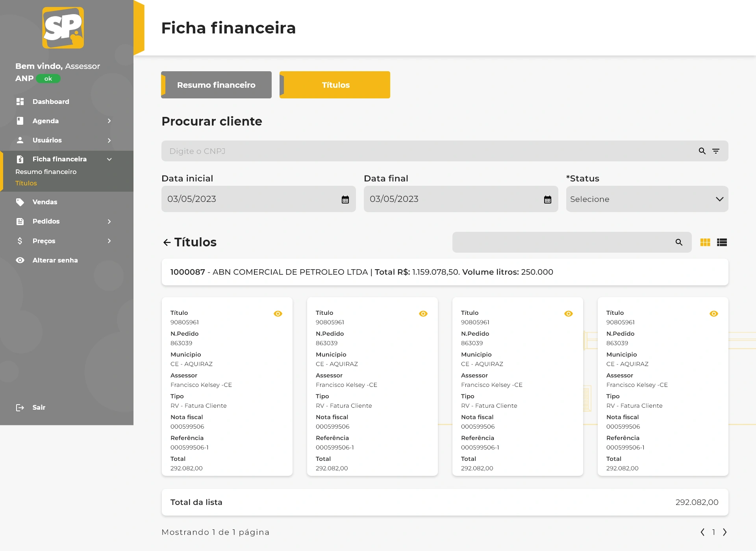The width and height of the screenshot is (756, 551).
Task: Open the Status Selecione dropdown
Action: coord(647,199)
